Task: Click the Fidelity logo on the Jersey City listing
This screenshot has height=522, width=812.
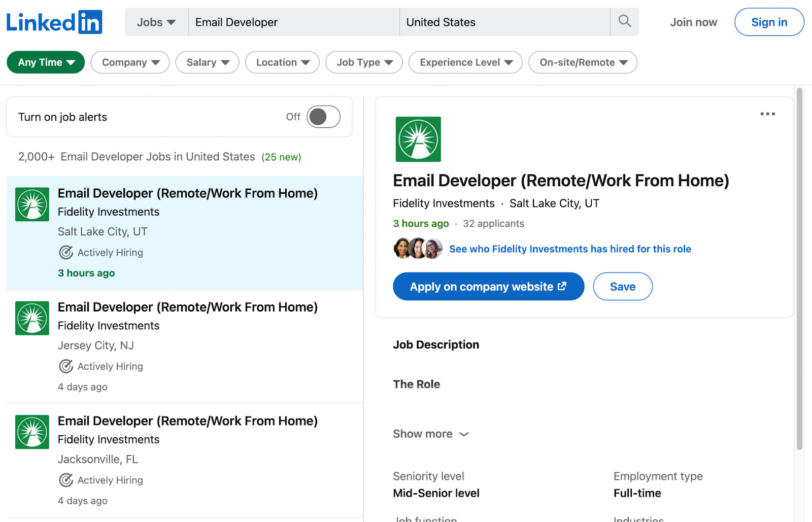Action: coord(32,318)
